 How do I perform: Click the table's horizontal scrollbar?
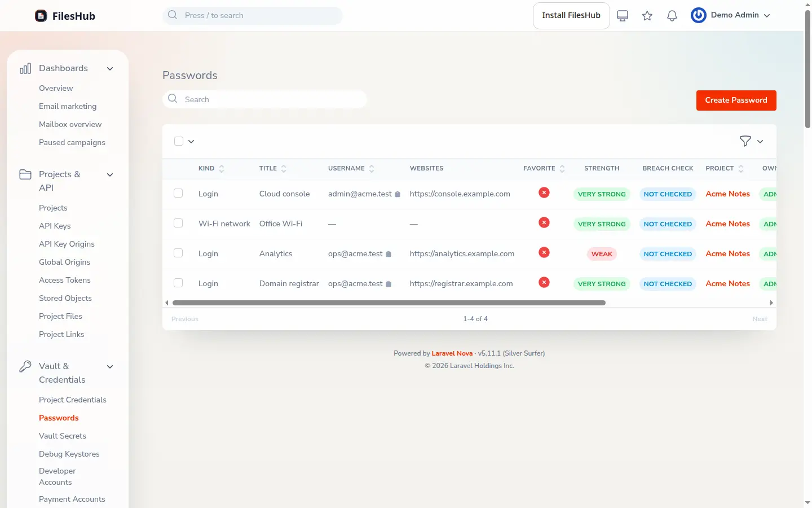(389, 303)
